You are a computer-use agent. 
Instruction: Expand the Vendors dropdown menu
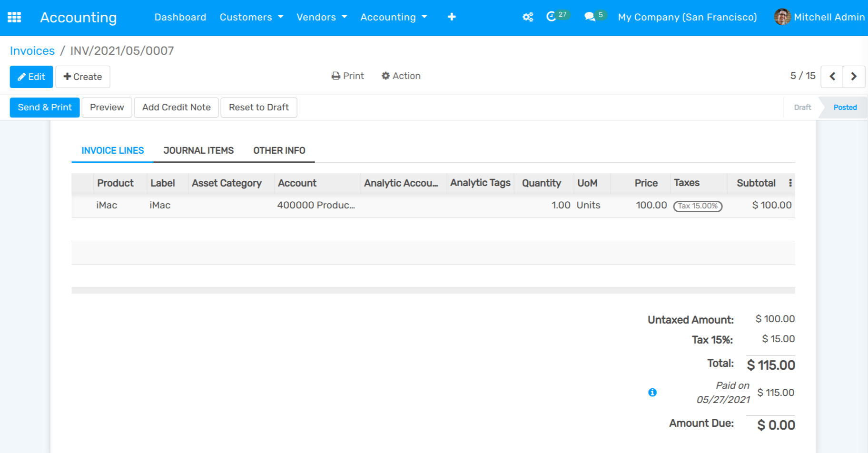[x=322, y=17]
